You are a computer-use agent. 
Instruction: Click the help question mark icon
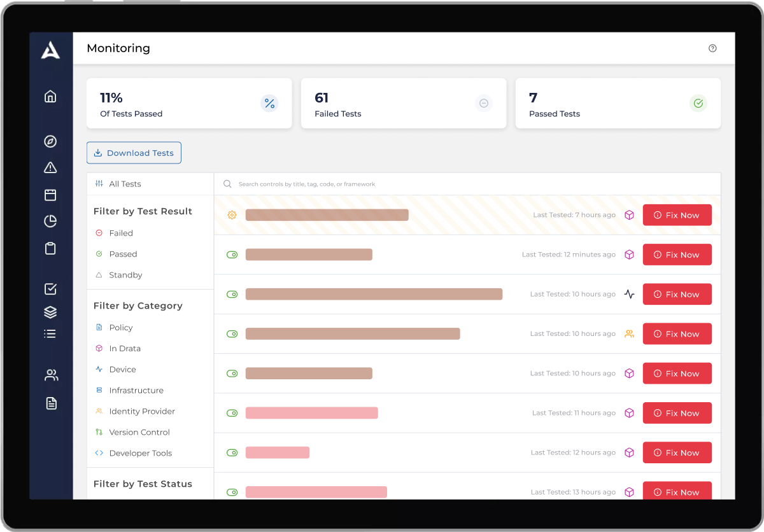712,48
